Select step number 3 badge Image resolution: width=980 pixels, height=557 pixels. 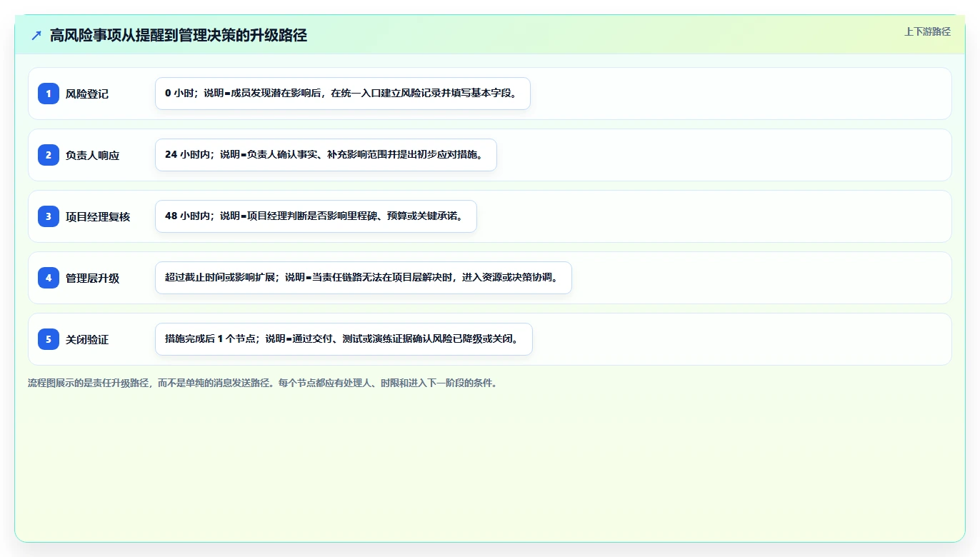coord(49,216)
